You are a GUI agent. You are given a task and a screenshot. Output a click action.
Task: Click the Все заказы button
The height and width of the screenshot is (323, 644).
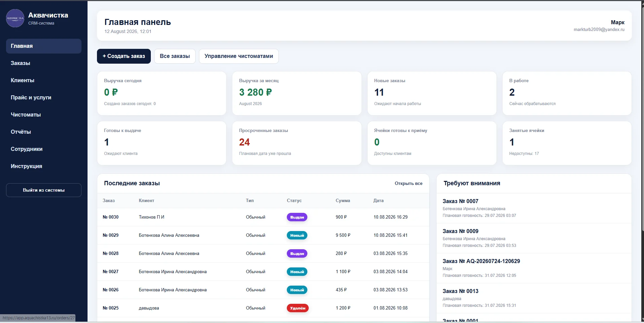point(175,56)
